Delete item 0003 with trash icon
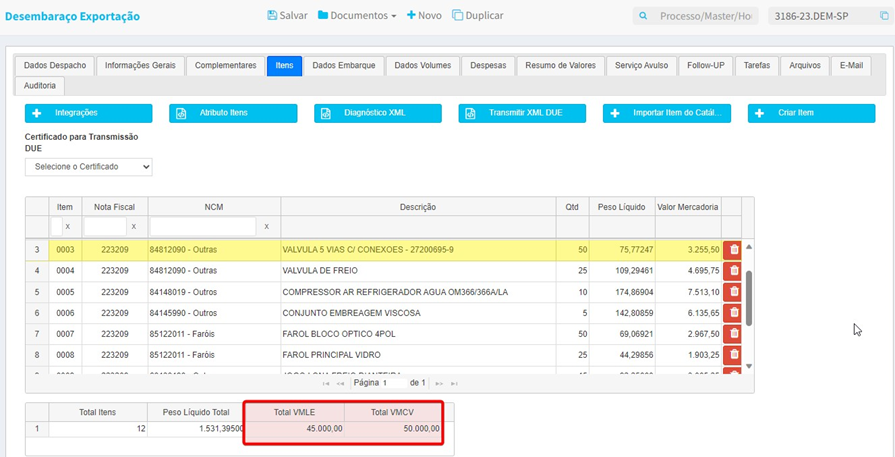895x457 pixels. pos(734,249)
